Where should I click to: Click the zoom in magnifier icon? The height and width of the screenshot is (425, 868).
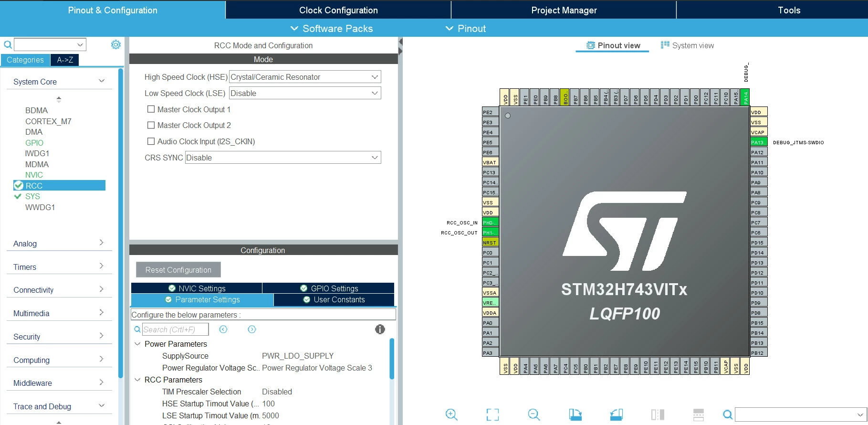pos(451,414)
